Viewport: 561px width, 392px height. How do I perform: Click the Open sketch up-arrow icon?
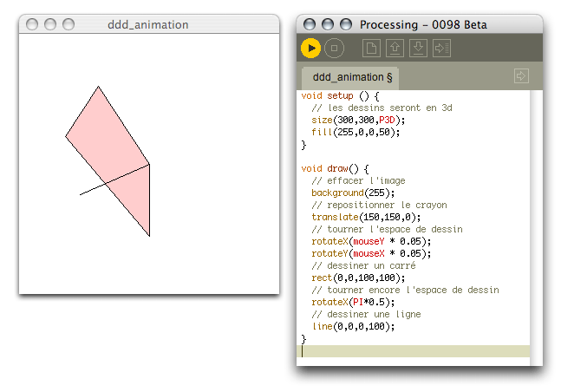click(x=395, y=49)
